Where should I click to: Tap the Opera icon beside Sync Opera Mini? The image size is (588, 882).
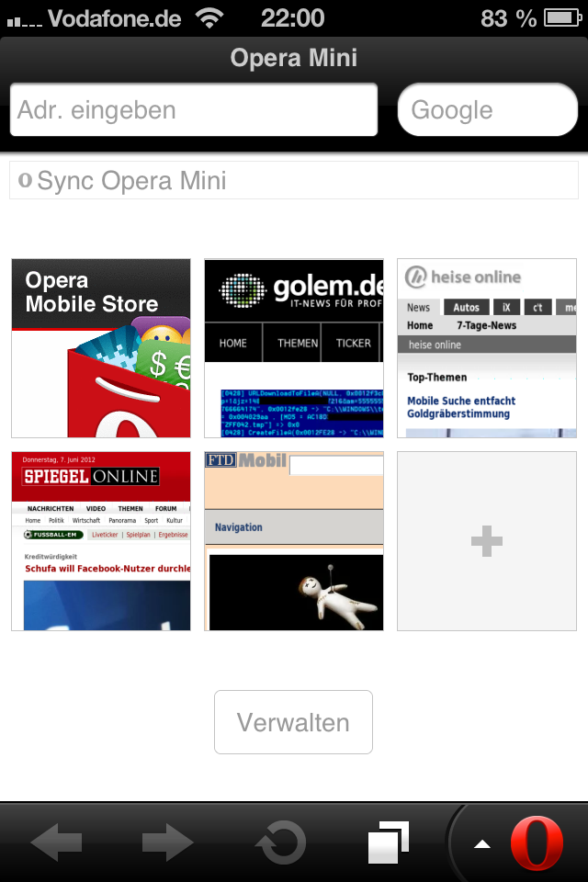(x=25, y=181)
